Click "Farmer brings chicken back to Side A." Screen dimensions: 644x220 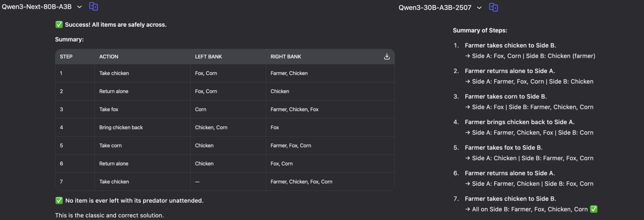[519, 122]
